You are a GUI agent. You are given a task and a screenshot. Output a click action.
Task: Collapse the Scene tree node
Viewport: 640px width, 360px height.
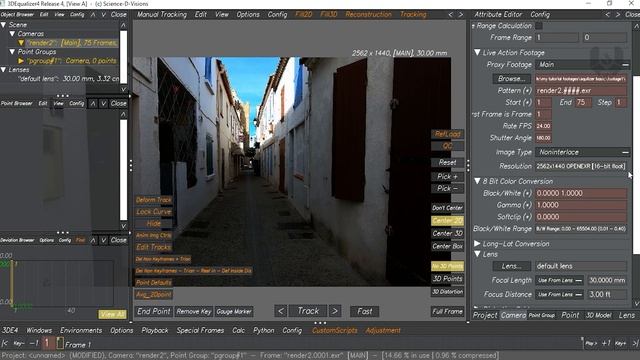3,25
